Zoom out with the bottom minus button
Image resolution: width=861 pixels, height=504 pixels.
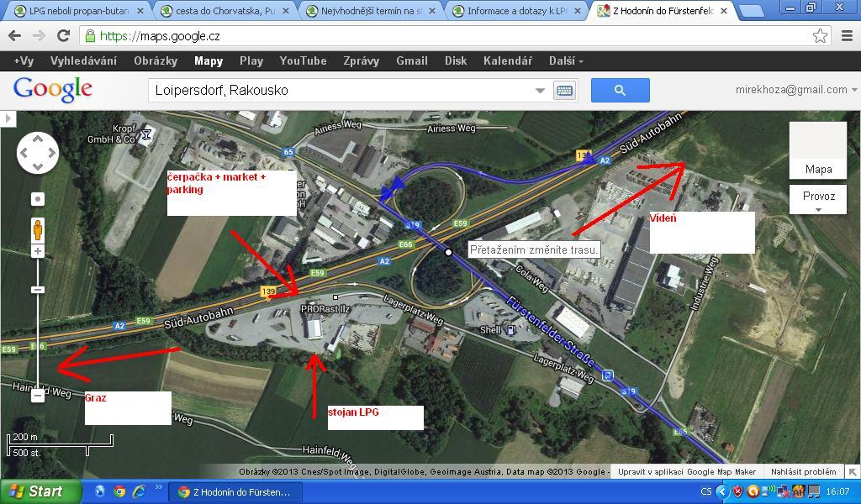[x=38, y=396]
